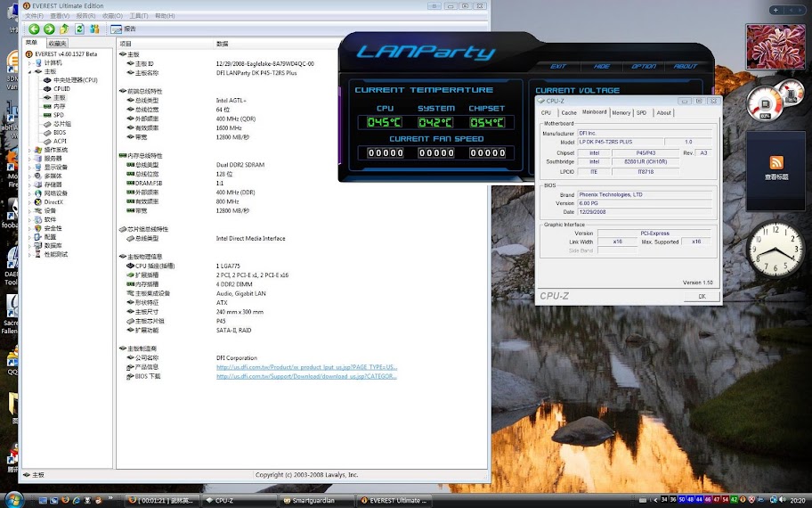The width and height of the screenshot is (812, 508).
Task: Click the EVEREST Ultimate taskbar button
Action: [393, 500]
